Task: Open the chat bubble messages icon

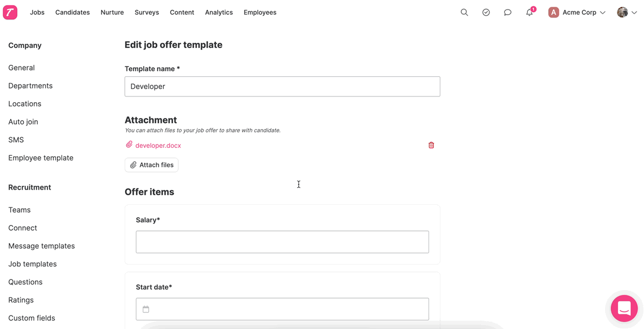Action: tap(508, 12)
